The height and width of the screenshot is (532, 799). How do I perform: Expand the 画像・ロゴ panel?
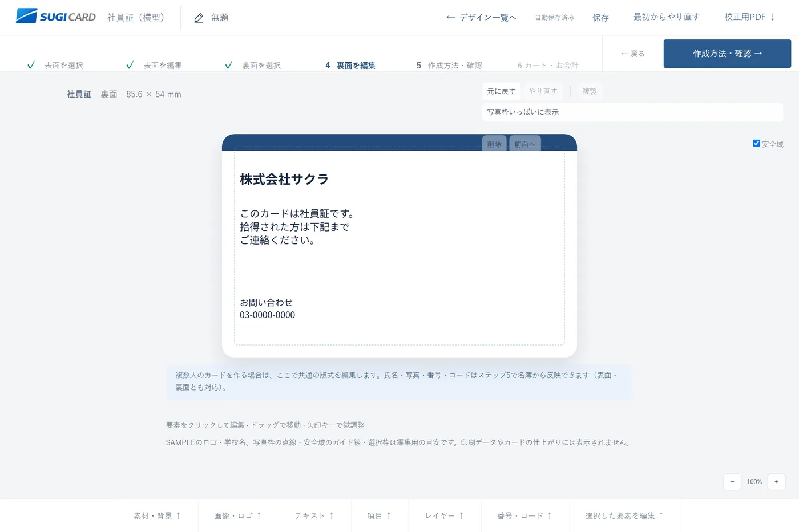238,515
